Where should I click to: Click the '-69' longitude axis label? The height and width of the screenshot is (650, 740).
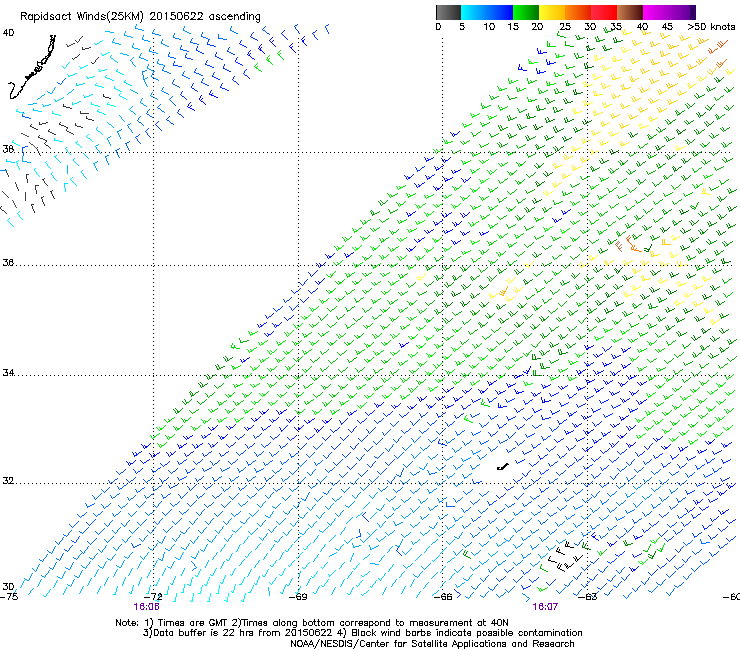tap(298, 596)
